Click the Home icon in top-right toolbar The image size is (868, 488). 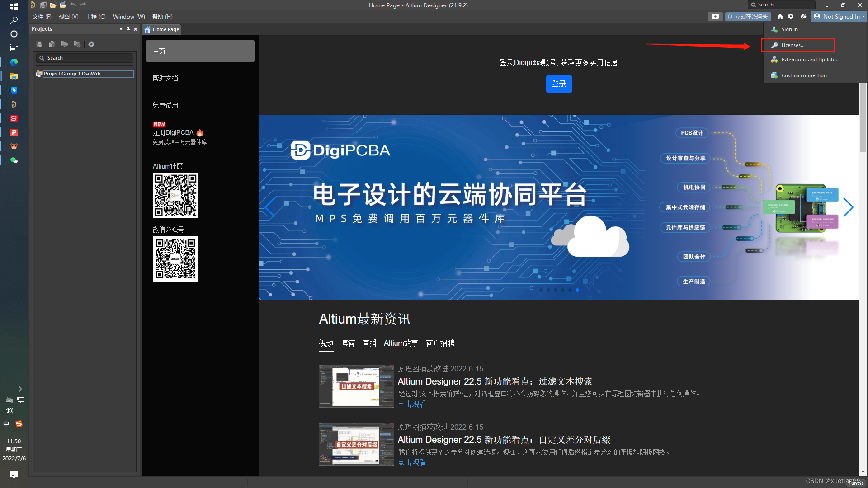click(x=780, y=16)
